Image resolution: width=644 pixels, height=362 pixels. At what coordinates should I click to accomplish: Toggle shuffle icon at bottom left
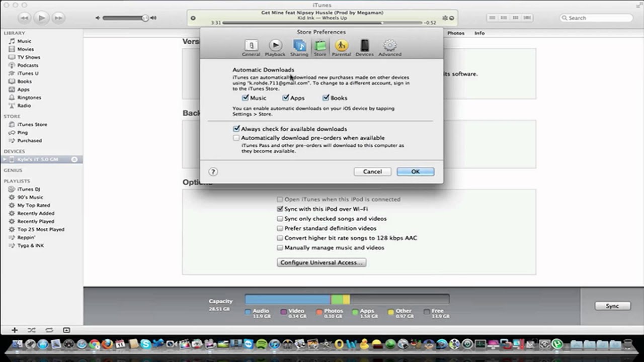(32, 330)
